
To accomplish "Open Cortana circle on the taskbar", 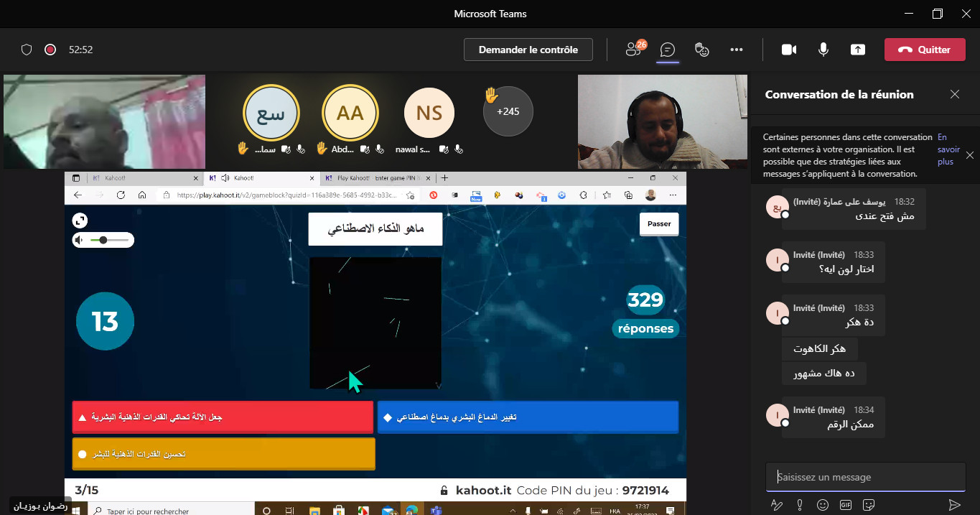I will click(267, 511).
